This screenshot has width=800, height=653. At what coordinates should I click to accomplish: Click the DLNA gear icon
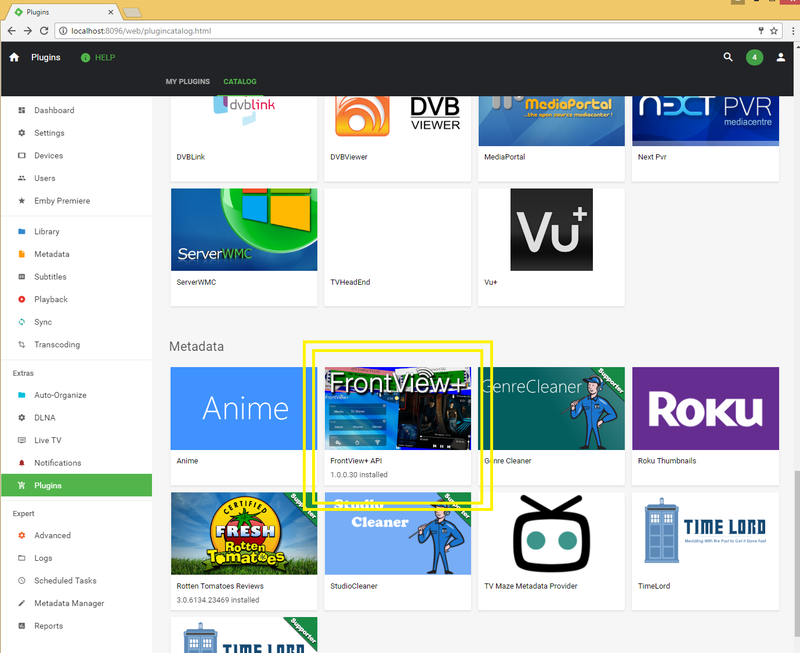click(21, 417)
